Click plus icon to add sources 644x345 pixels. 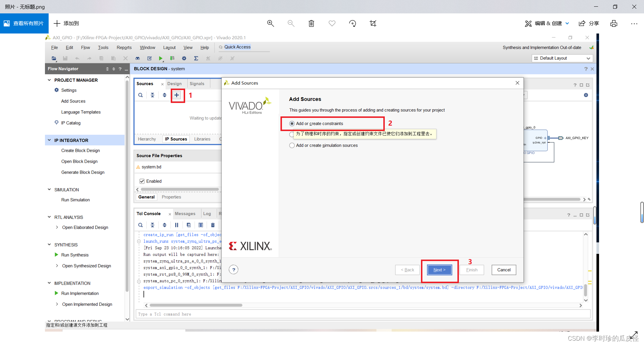click(x=177, y=95)
